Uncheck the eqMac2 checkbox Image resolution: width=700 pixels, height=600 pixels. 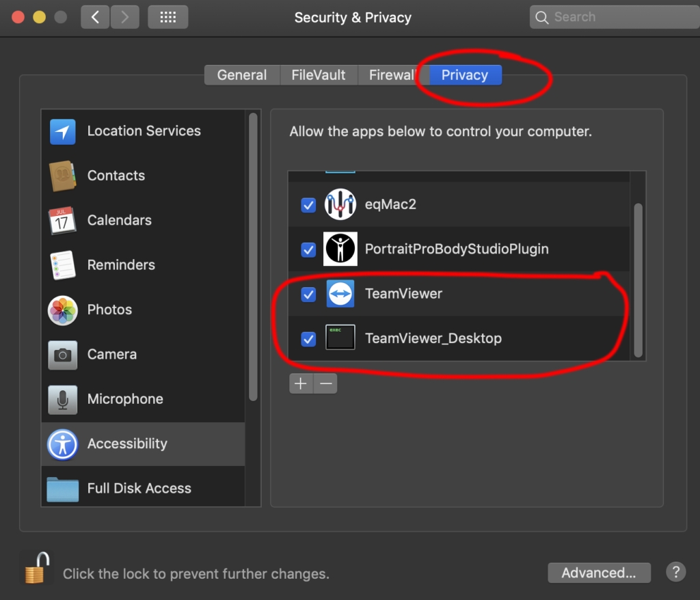tap(308, 205)
